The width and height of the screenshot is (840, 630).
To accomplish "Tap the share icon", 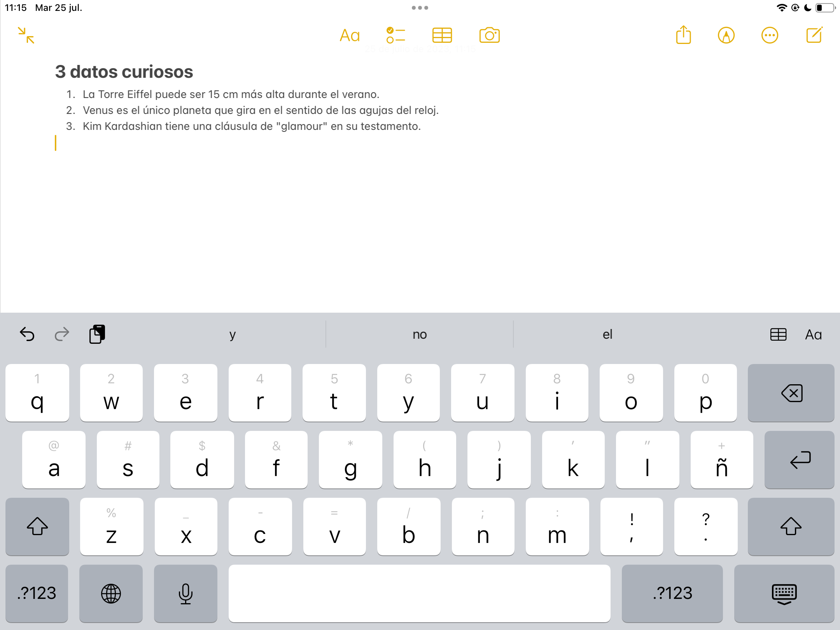I will 683,35.
